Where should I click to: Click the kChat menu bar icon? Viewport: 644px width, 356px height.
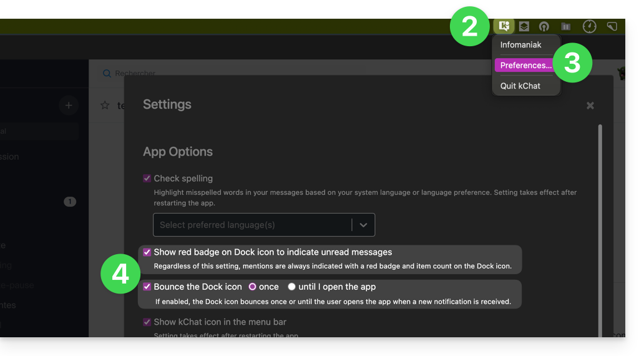pyautogui.click(x=504, y=26)
